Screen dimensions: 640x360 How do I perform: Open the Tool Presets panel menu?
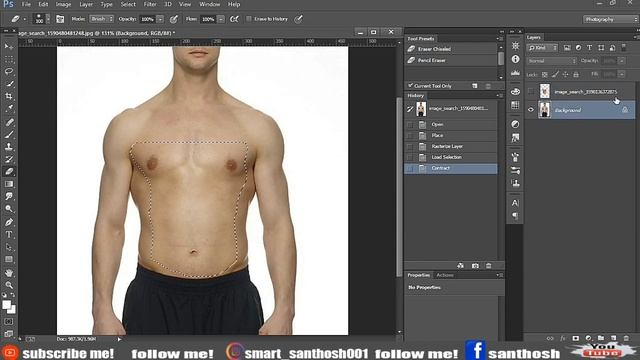tap(500, 38)
